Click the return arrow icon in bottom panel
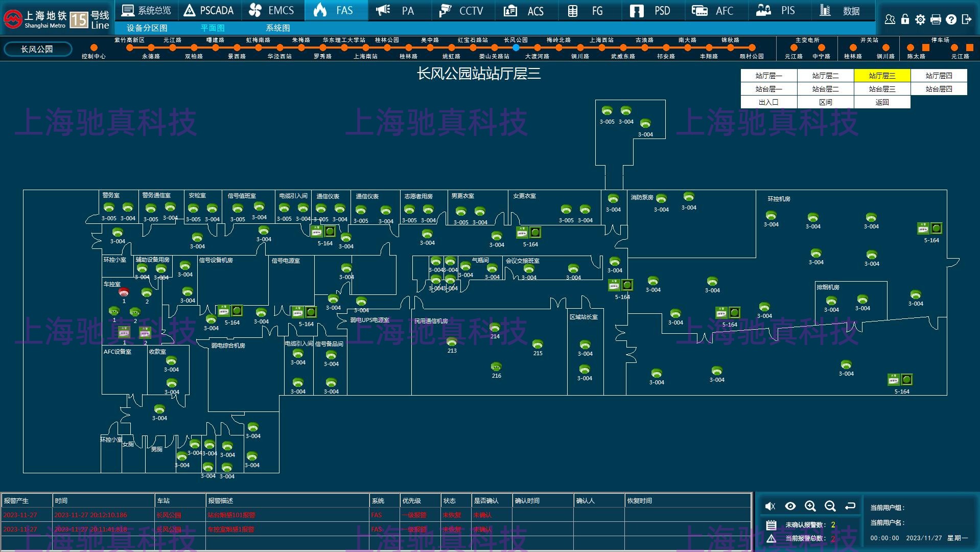 (850, 506)
